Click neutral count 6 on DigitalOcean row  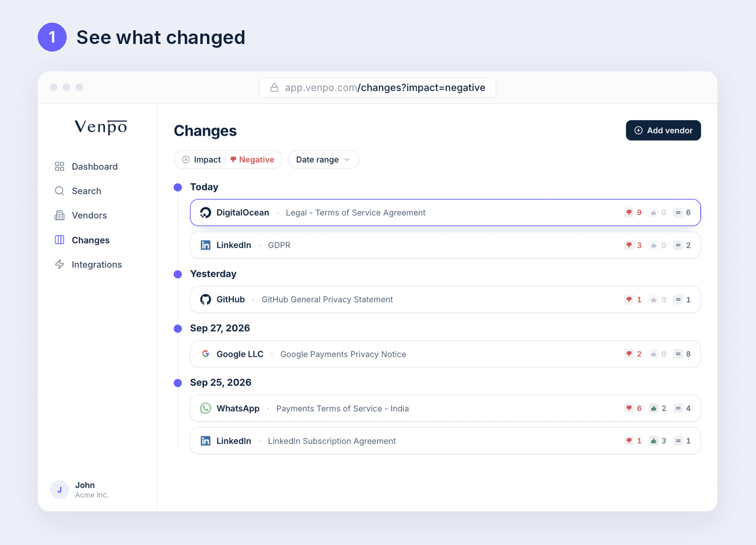[x=683, y=213]
